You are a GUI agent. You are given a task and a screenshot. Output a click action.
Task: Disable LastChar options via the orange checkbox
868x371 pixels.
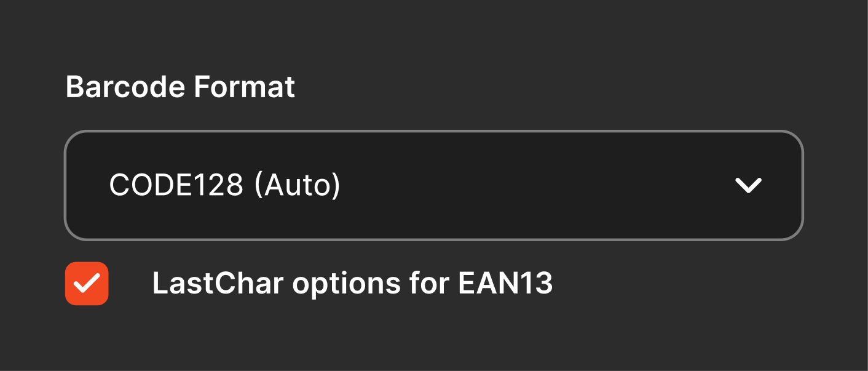click(x=87, y=284)
